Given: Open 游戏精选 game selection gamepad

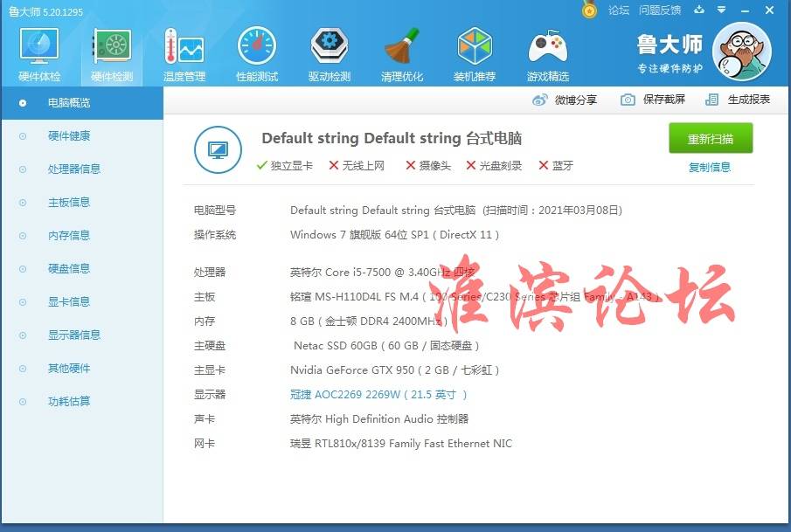Looking at the screenshot, I should click(548, 54).
